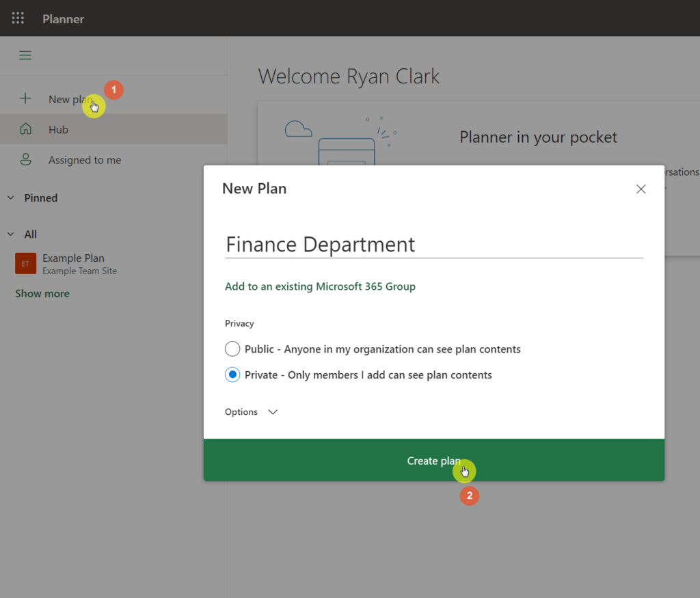Collapse the Pinned section
Screen dimensions: 700x598
pyautogui.click(x=11, y=198)
